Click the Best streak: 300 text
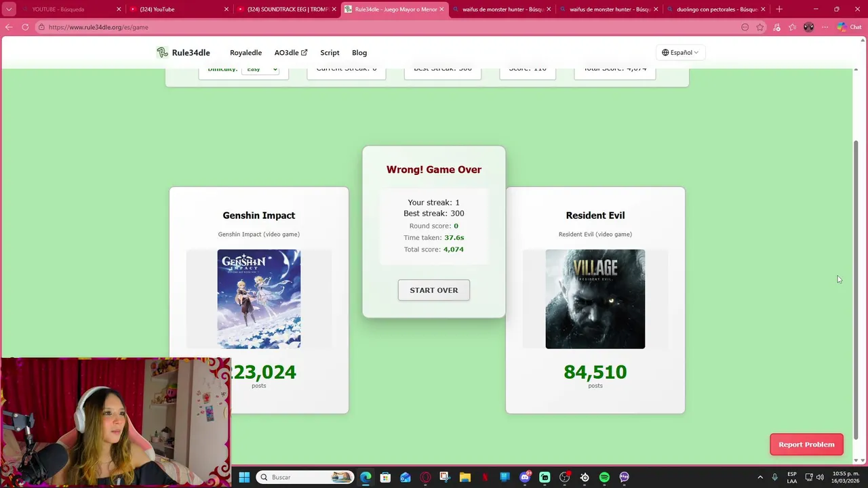868x488 pixels. coord(434,213)
